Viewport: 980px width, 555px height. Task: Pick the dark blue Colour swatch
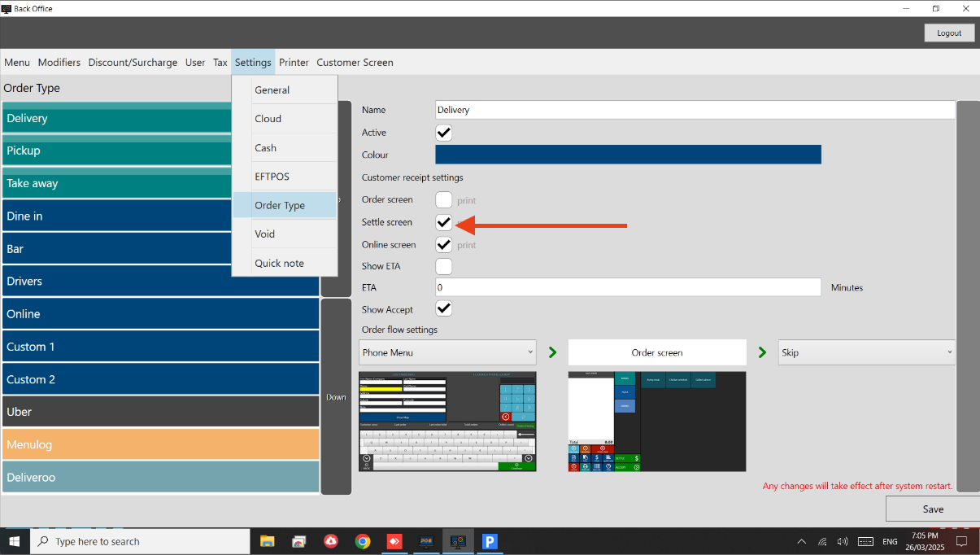(628, 155)
